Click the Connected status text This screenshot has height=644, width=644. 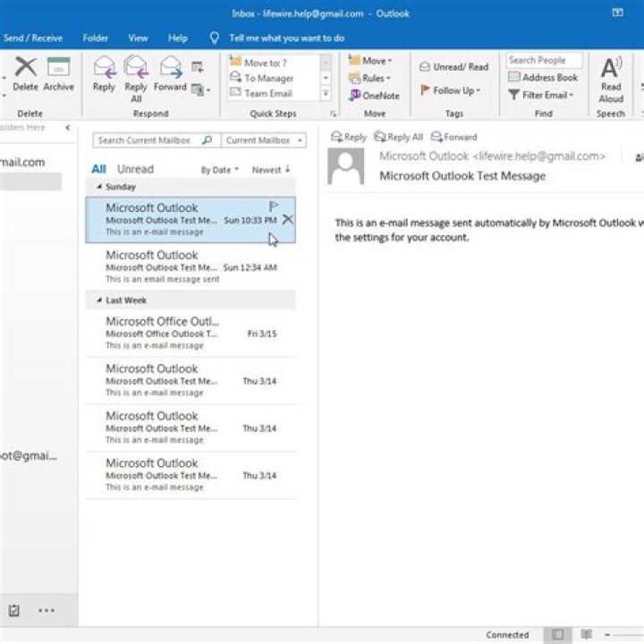pos(507,634)
